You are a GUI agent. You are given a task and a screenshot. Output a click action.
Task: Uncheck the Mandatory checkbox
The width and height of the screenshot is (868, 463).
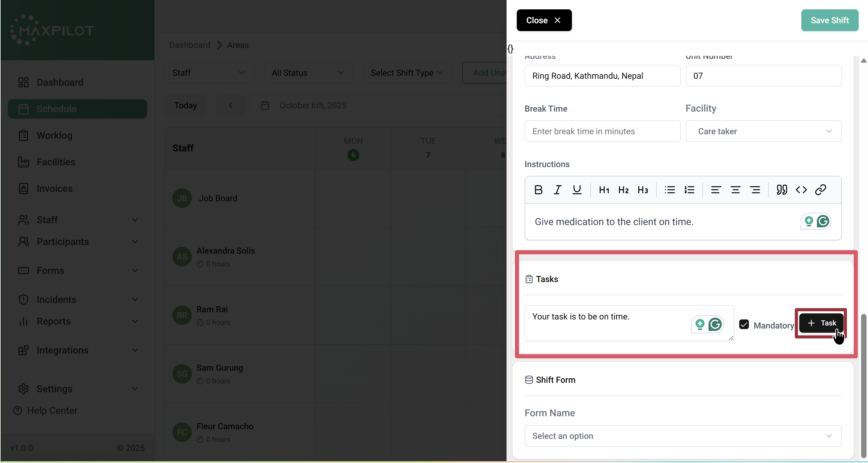point(744,325)
